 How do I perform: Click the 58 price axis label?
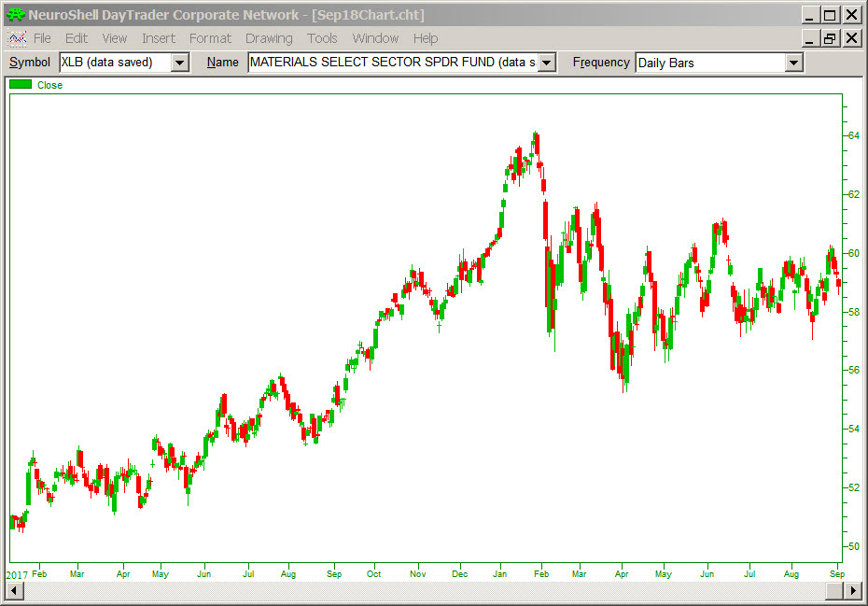854,312
